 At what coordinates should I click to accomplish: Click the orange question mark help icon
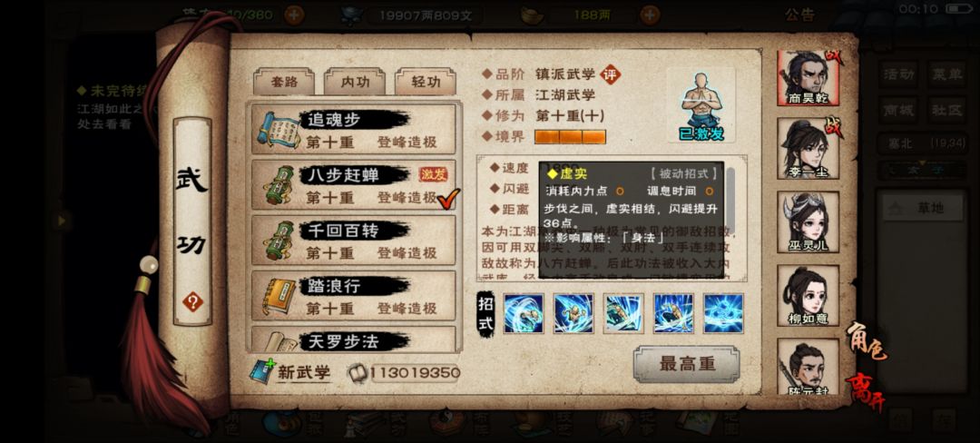(x=192, y=302)
